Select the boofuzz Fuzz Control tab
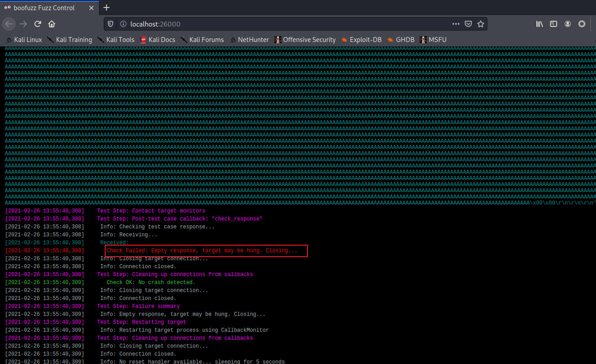The height and width of the screenshot is (364, 596). coord(49,8)
